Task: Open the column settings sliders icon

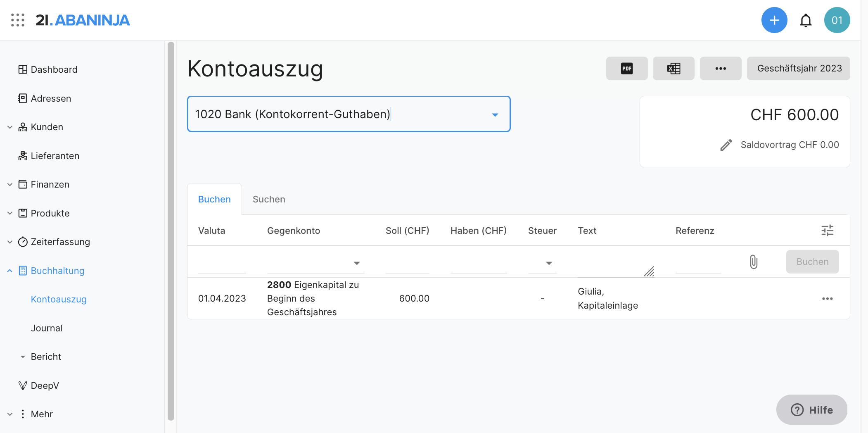Action: (x=827, y=231)
